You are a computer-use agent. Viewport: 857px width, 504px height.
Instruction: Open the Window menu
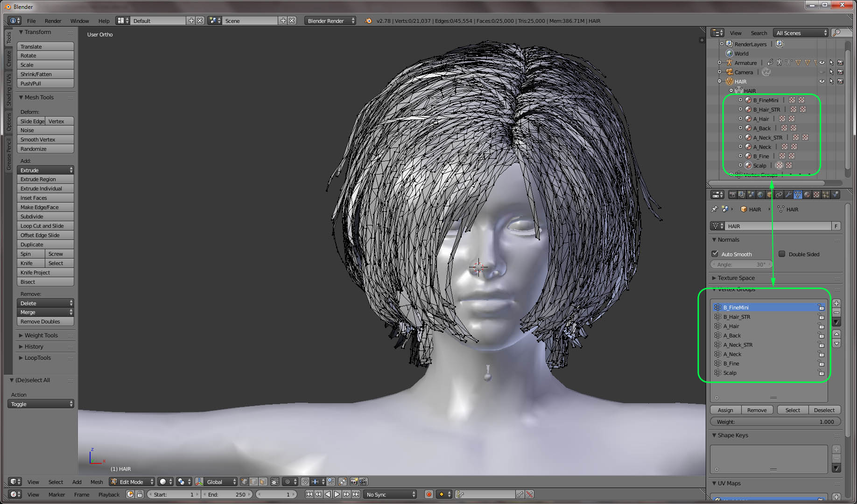point(79,21)
